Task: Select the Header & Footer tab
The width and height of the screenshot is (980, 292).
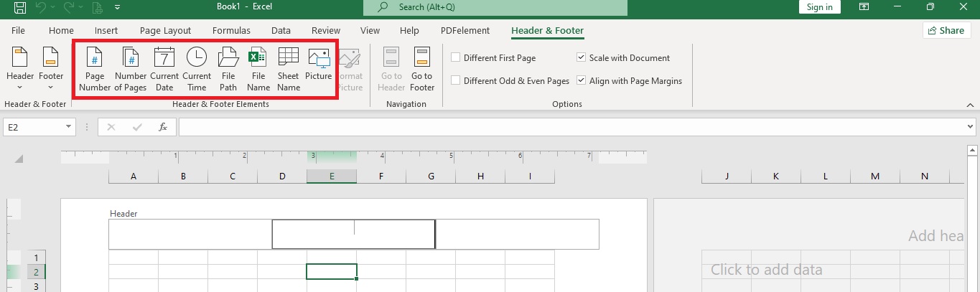Action: pyautogui.click(x=547, y=31)
